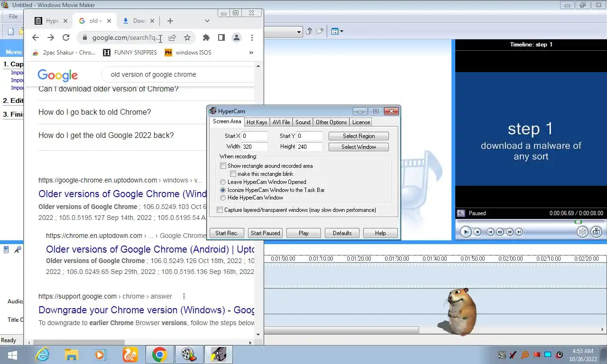Open Chrome extensions puzzle icon

coord(206,37)
